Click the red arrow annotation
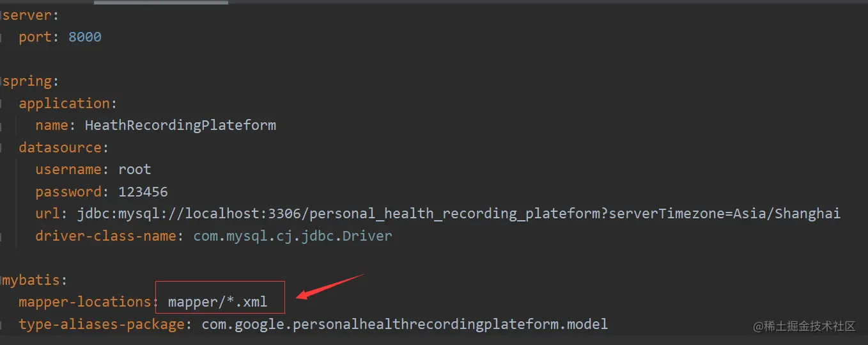This screenshot has height=345, width=868. [x=329, y=288]
